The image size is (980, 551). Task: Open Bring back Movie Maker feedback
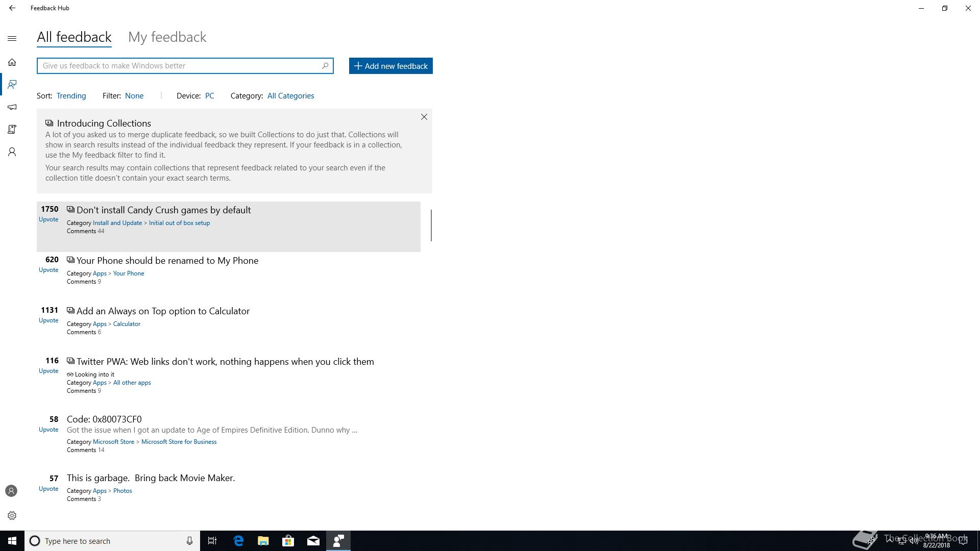click(x=151, y=478)
